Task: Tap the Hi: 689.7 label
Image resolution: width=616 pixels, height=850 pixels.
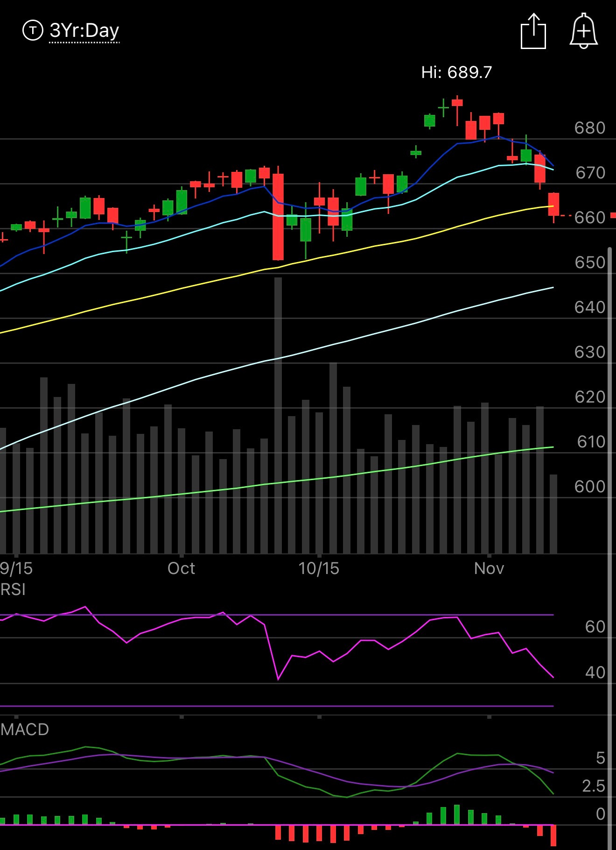Action: [456, 72]
